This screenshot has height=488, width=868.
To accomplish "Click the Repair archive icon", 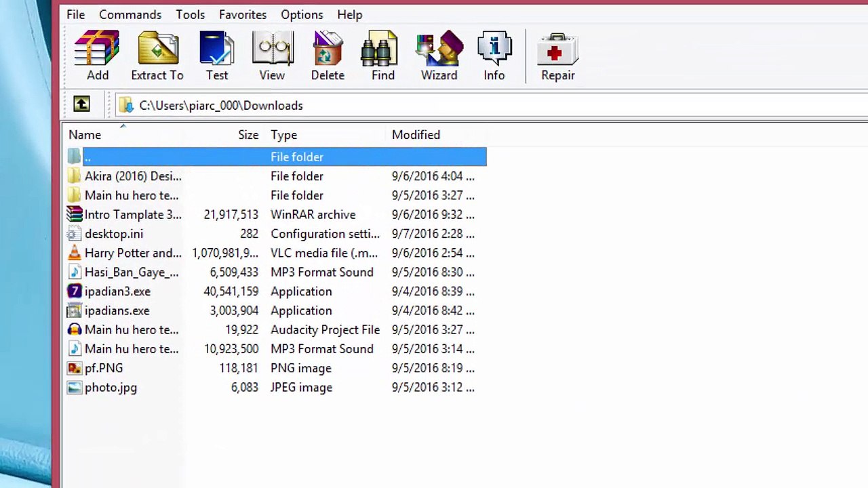I will click(557, 49).
